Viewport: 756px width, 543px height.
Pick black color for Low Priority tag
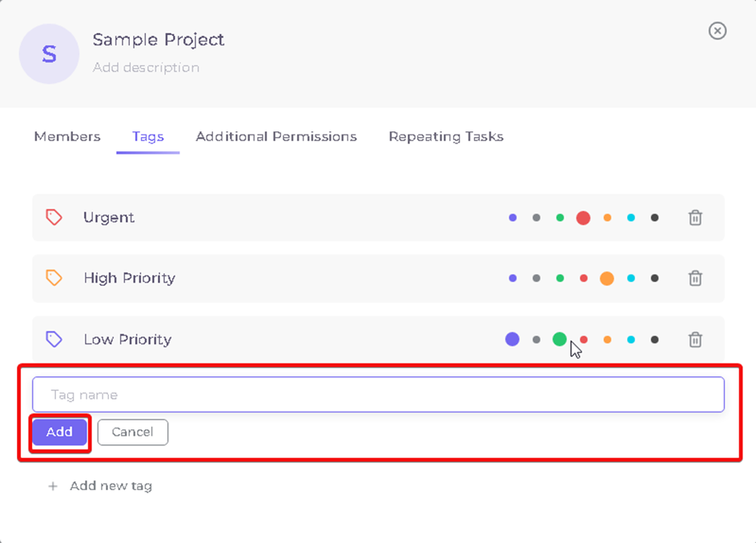coord(654,340)
